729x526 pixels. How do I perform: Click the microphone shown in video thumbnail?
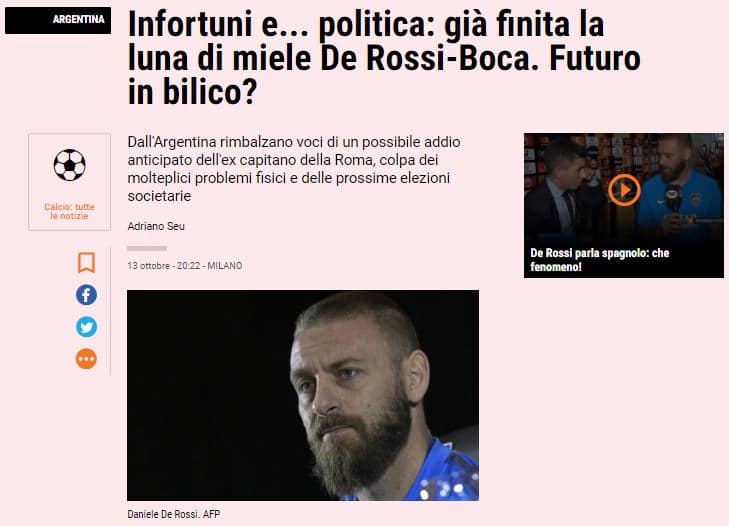(x=672, y=198)
